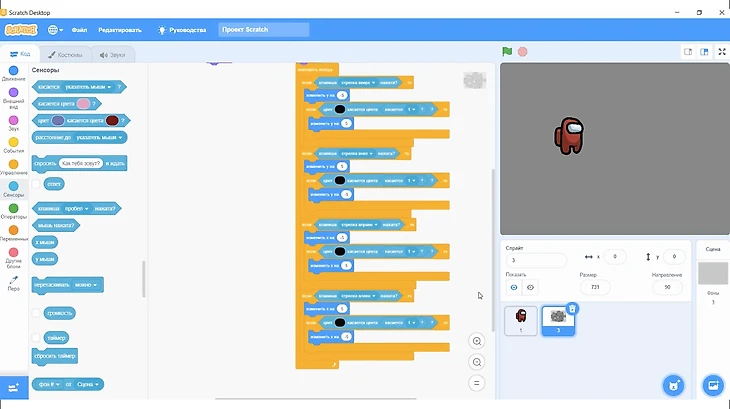
Task: Switch to the Костюмы tab
Action: [x=65, y=54]
